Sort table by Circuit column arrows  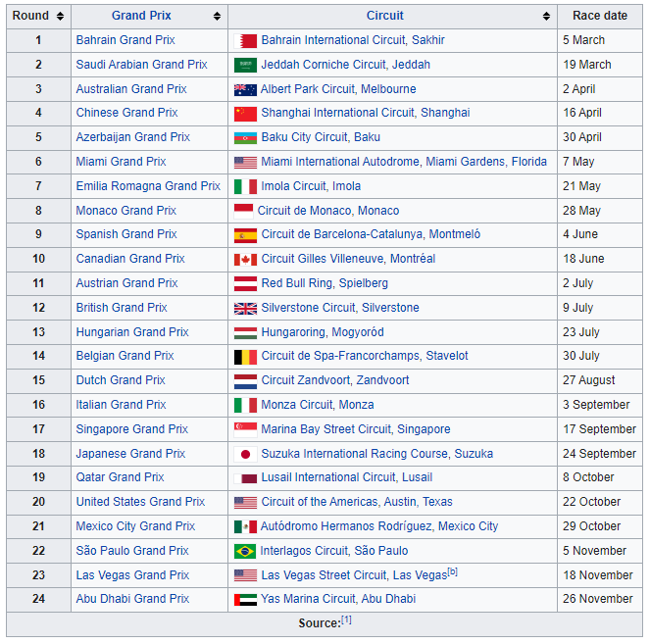pyautogui.click(x=546, y=16)
